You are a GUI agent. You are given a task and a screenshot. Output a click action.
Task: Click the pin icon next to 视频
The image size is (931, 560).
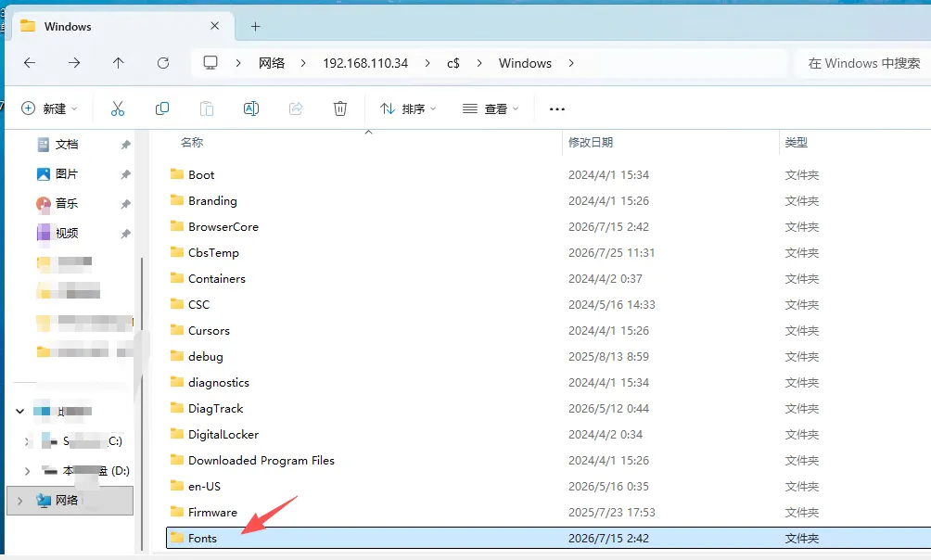pos(125,234)
